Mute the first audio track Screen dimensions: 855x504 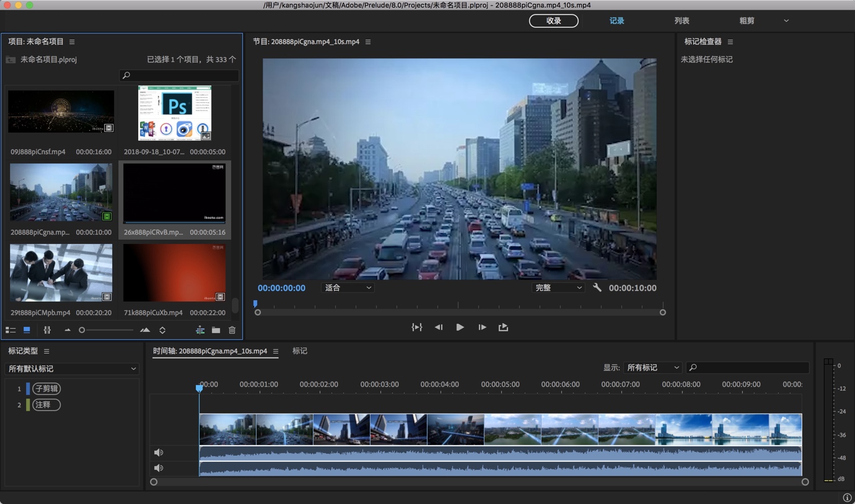point(159,453)
